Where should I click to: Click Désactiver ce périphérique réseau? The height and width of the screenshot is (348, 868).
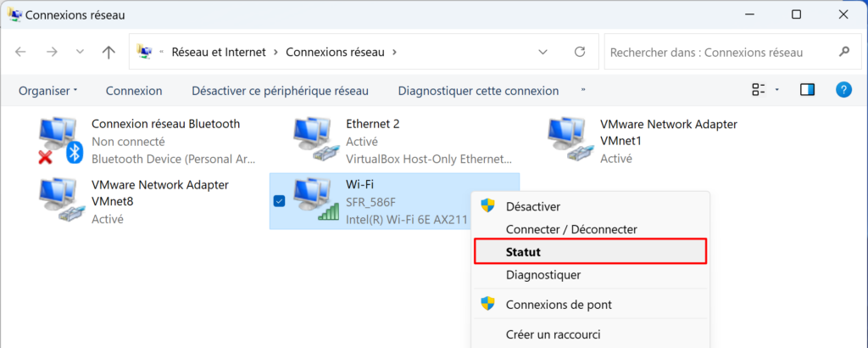280,91
